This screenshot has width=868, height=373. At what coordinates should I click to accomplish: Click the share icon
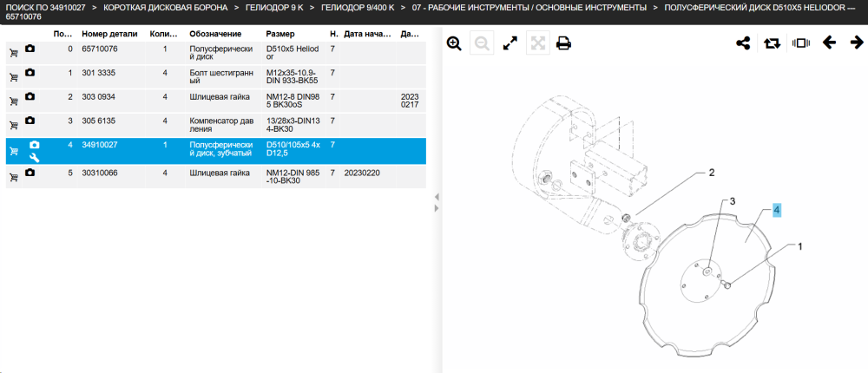click(x=743, y=43)
